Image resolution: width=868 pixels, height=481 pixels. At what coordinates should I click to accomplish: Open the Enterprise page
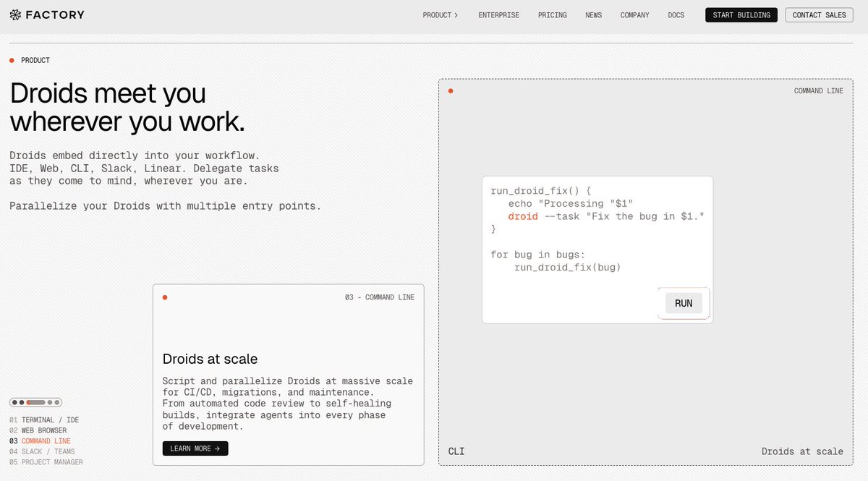(x=498, y=15)
